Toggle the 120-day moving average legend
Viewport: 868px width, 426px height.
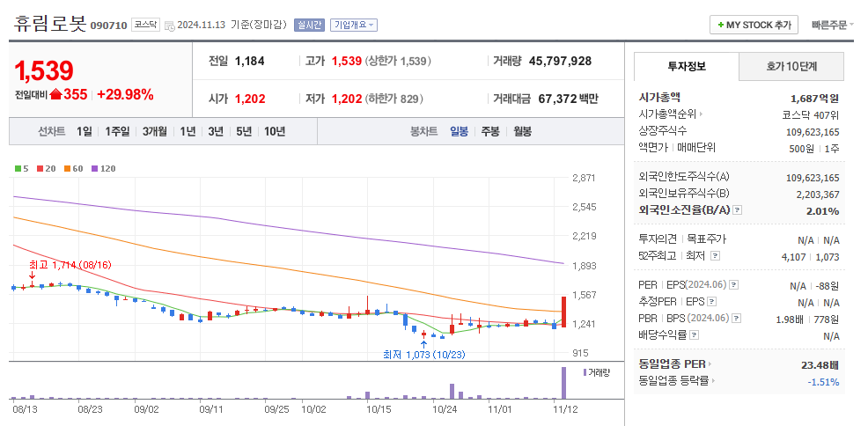pos(104,169)
